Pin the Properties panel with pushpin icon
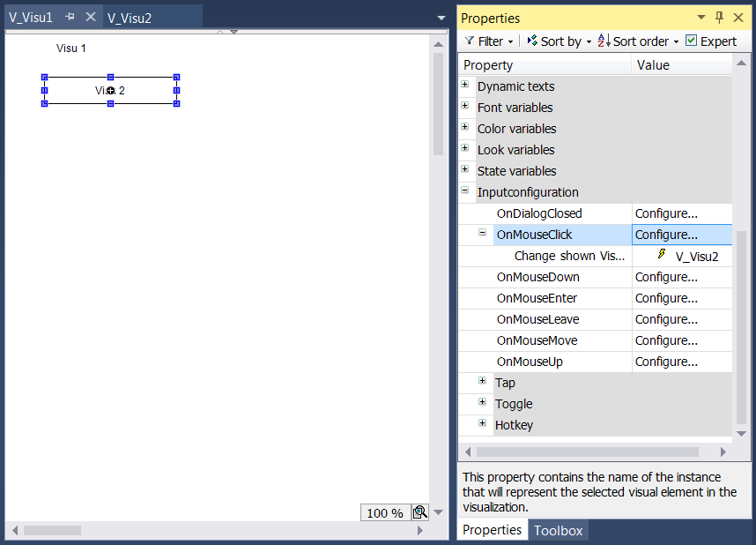Image resolution: width=756 pixels, height=545 pixels. tap(719, 18)
